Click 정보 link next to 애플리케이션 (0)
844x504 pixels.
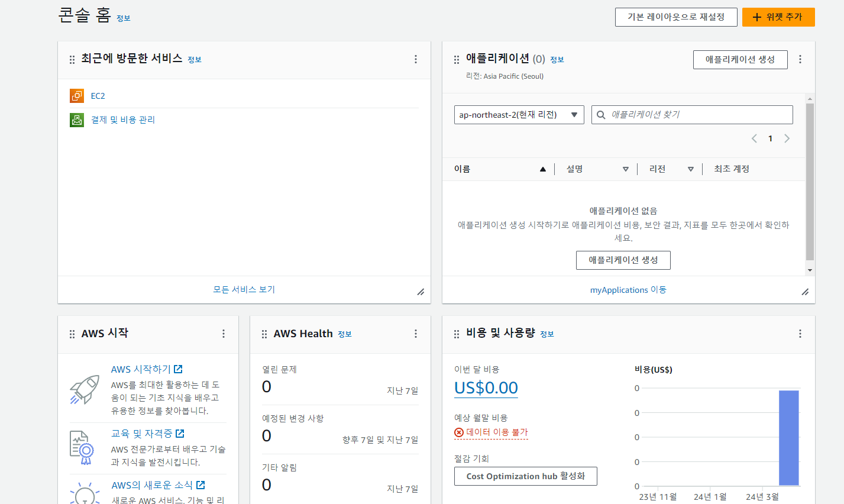557,60
